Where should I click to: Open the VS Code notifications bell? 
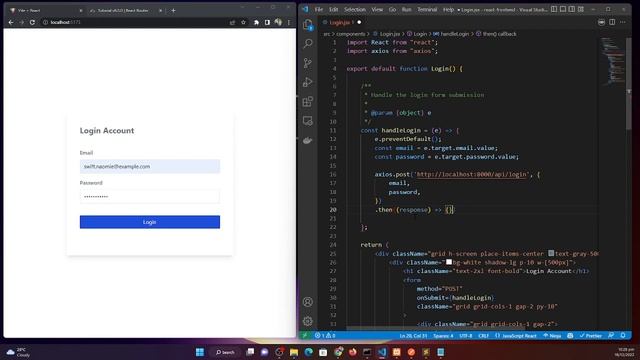click(x=623, y=336)
